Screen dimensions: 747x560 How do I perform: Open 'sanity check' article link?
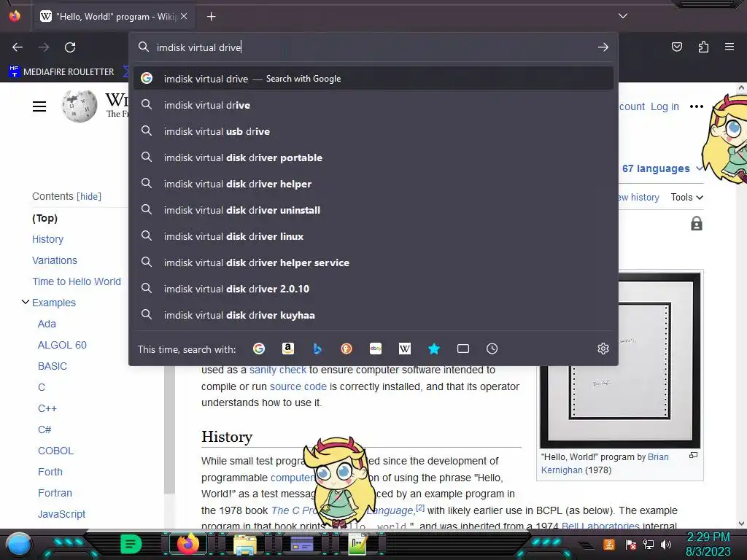click(x=278, y=370)
